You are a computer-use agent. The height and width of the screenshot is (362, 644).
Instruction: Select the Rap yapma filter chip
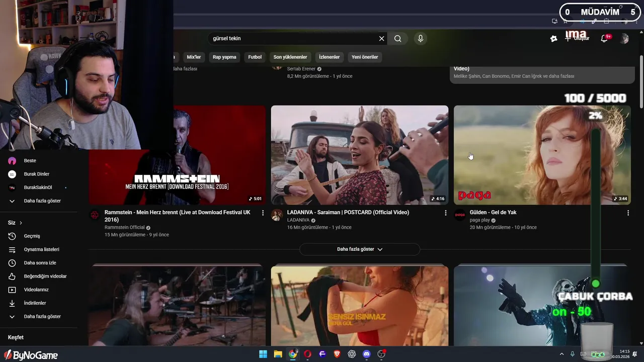(x=224, y=57)
